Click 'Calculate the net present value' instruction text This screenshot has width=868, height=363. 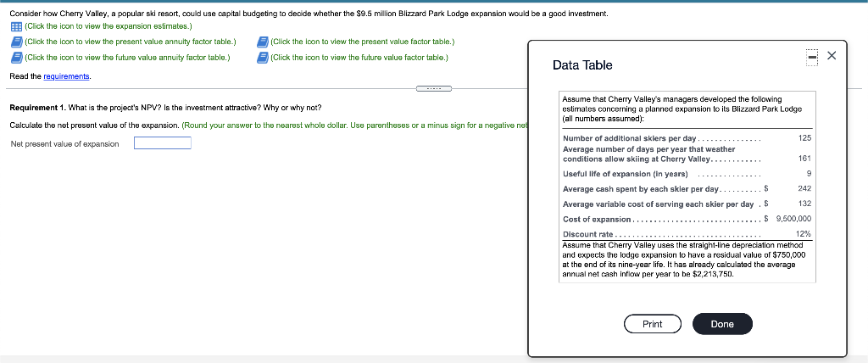(x=94, y=126)
